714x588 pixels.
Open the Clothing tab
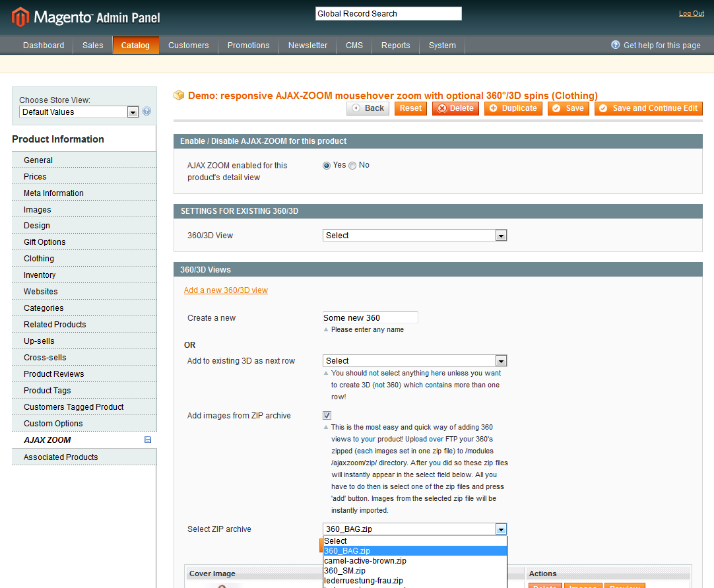[x=84, y=258]
